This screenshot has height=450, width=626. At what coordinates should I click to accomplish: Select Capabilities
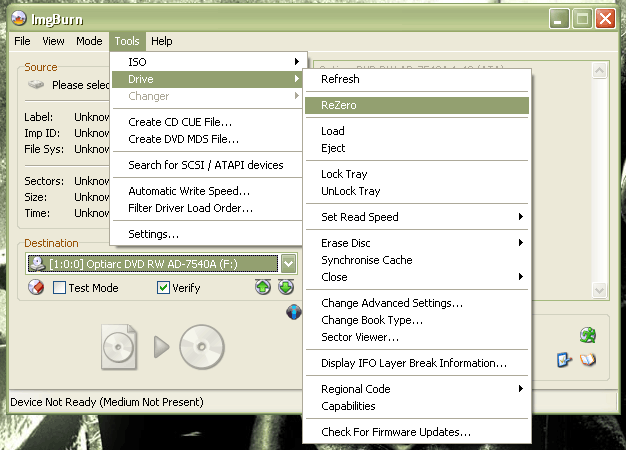tap(417, 406)
